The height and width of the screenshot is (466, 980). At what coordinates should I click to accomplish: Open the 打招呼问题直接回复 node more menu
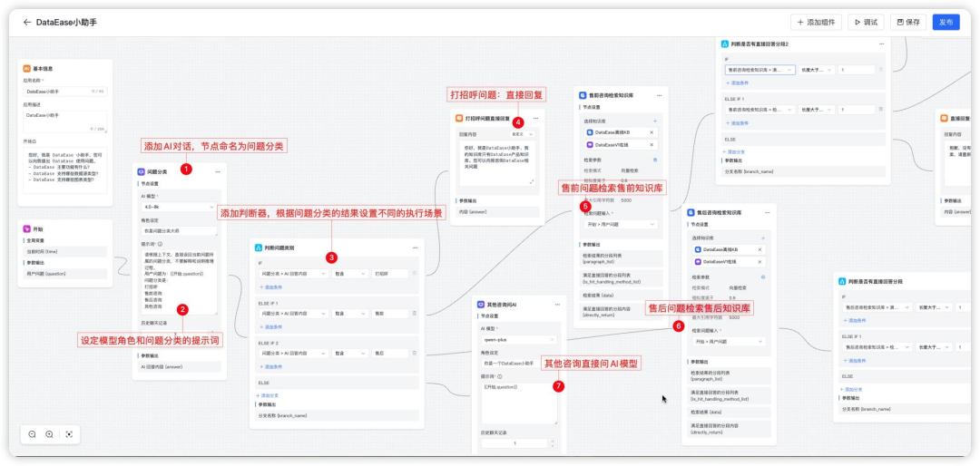pos(535,118)
